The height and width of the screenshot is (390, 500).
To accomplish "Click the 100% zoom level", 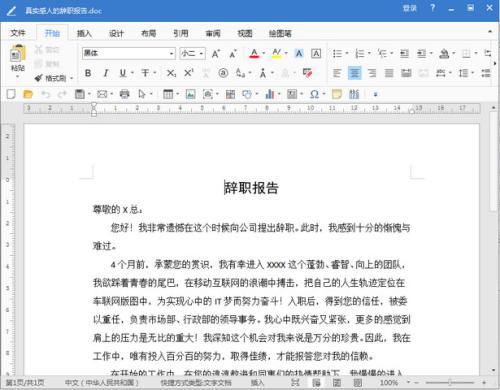I will [389, 382].
